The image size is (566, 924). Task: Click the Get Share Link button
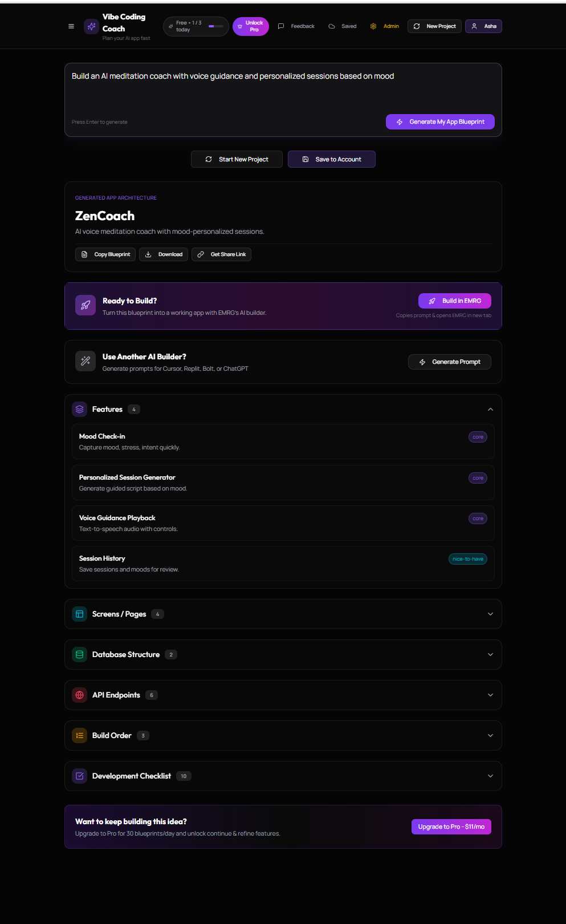coord(222,254)
